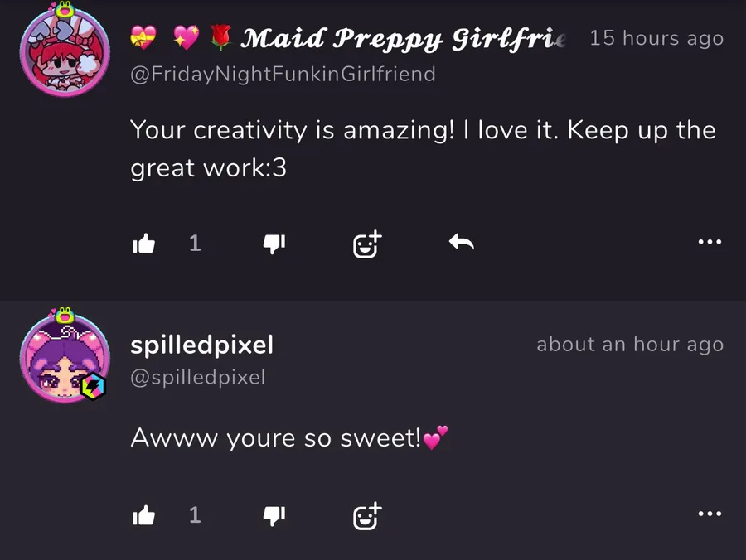Image resolution: width=746 pixels, height=560 pixels.
Task: Open more options for first comment
Action: [x=710, y=242]
